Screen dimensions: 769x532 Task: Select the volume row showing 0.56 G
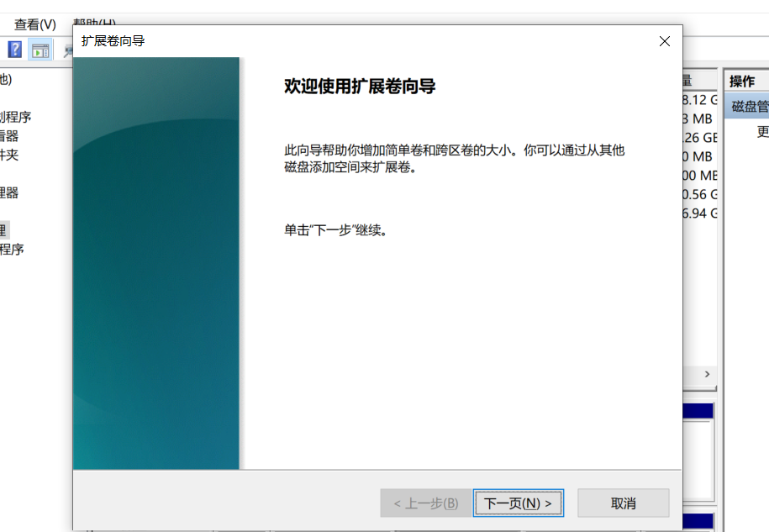click(x=700, y=194)
